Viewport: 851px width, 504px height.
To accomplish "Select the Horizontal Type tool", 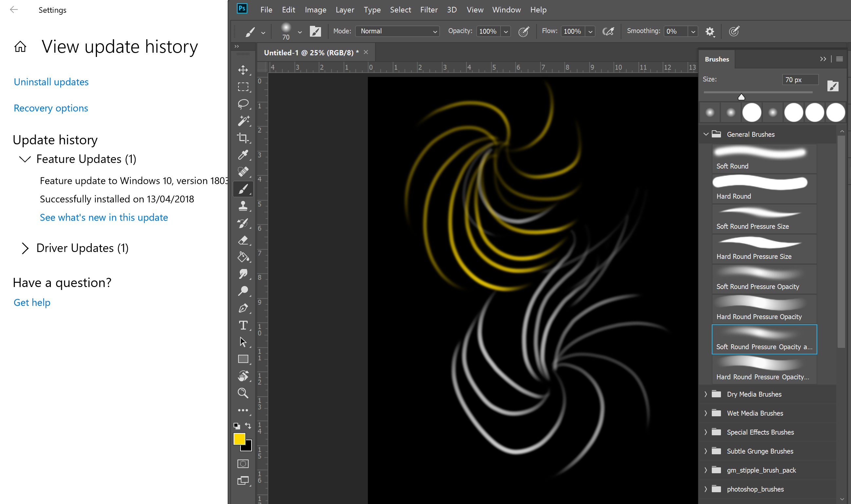I will pos(243,325).
